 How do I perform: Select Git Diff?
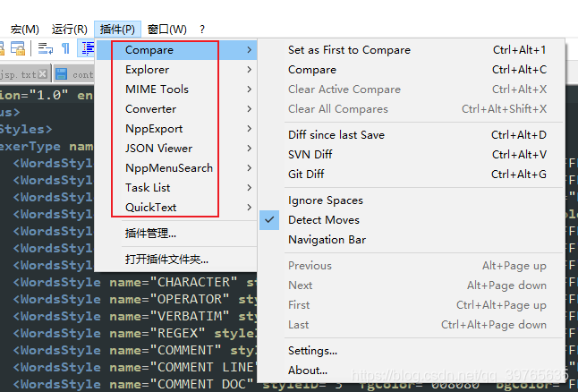click(412, 174)
